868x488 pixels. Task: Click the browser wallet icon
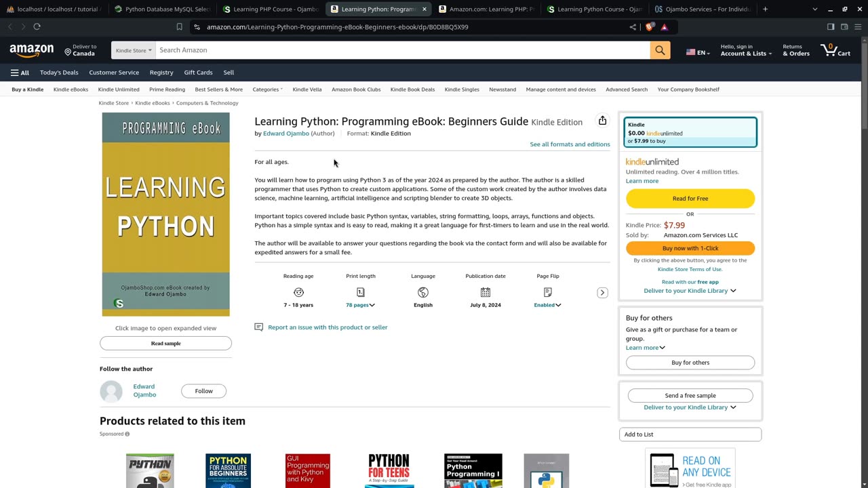(x=844, y=27)
